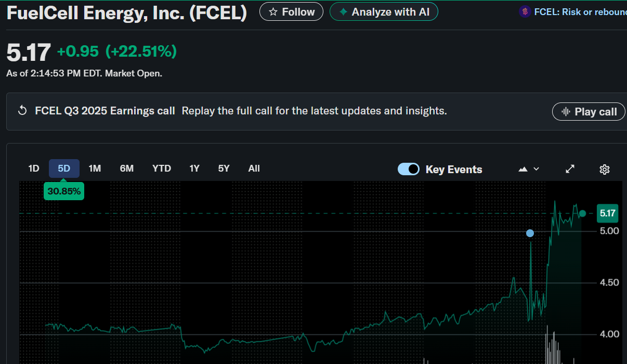Viewport: 627px width, 364px height.
Task: Click the 4.00 axis label
Action: point(609,334)
